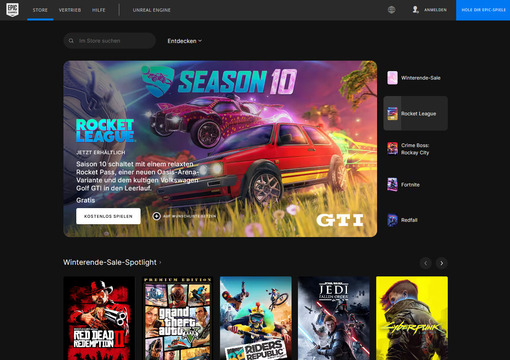This screenshot has height=360, width=510.
Task: Open Red Dead Redemption II game card
Action: 99,318
